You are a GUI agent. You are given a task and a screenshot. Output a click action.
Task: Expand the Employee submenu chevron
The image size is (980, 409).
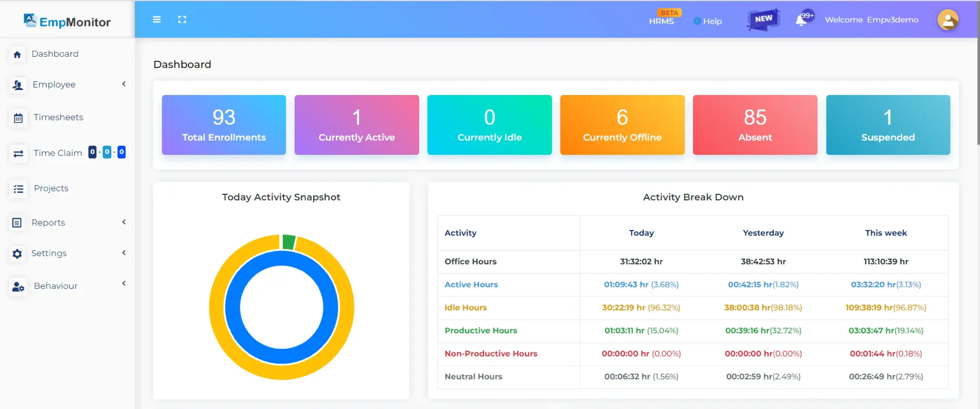coord(124,84)
